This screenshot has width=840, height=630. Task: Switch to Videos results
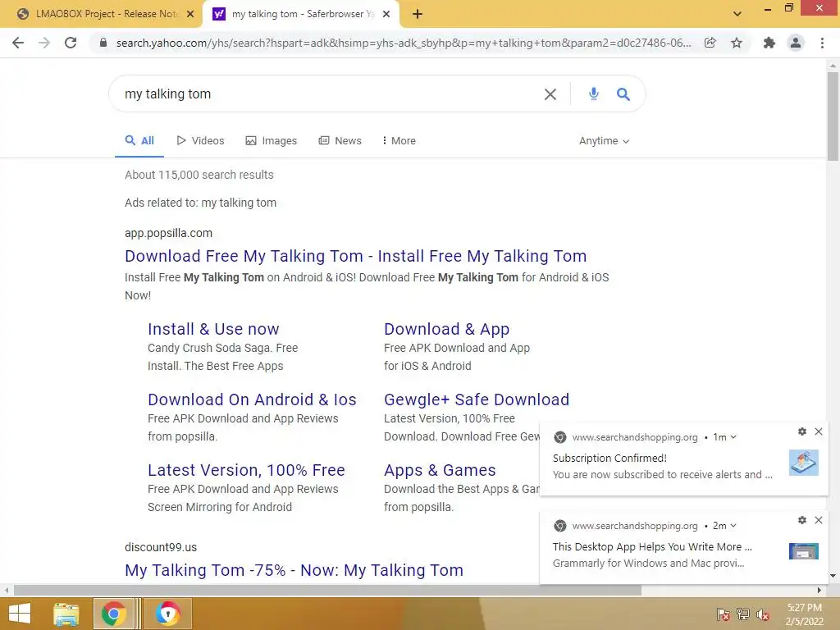pos(200,141)
